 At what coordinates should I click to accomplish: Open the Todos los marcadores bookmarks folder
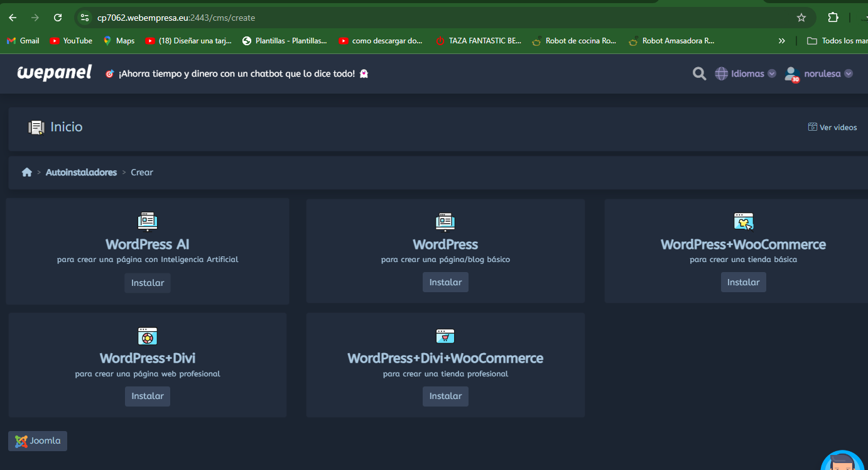click(x=837, y=41)
